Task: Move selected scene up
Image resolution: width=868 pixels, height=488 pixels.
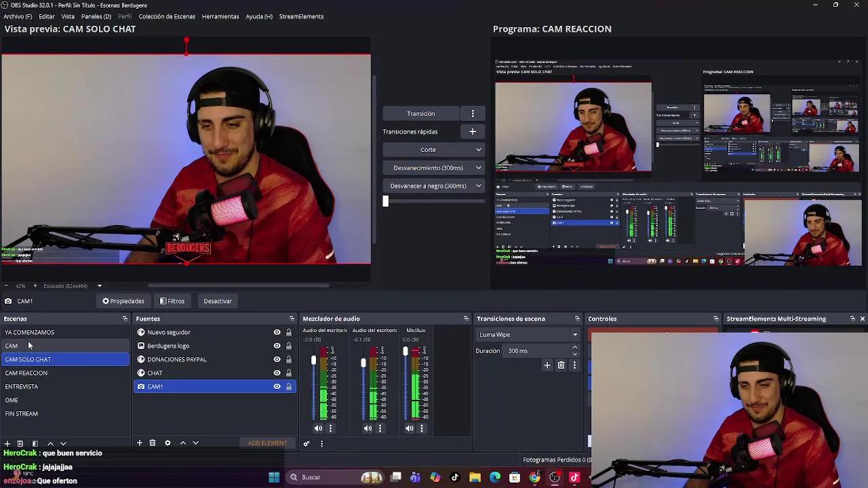Action: pos(50,443)
